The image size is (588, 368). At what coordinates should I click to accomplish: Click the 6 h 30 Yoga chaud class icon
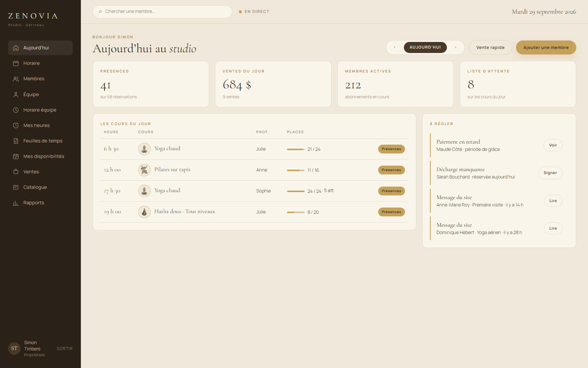click(144, 149)
